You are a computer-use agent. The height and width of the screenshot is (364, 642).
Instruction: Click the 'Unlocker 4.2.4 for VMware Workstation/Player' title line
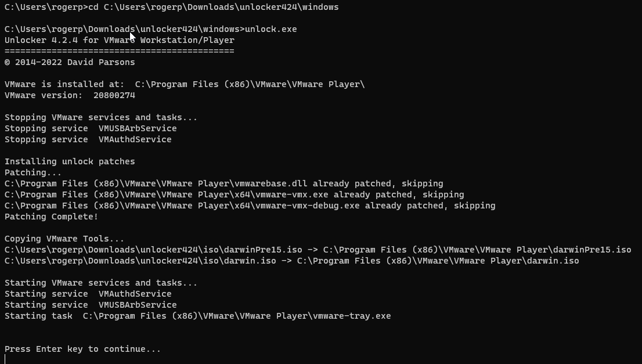[x=119, y=40]
